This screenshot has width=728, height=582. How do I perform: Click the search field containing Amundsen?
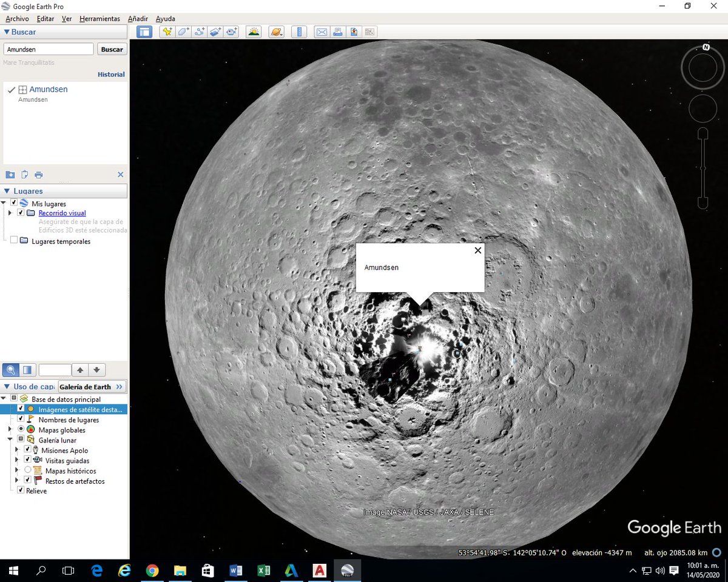point(49,49)
